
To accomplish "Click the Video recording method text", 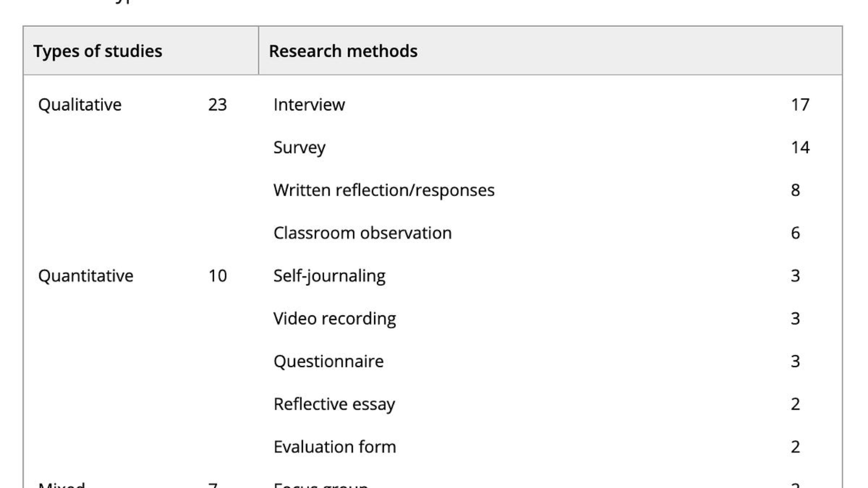I will tap(334, 319).
